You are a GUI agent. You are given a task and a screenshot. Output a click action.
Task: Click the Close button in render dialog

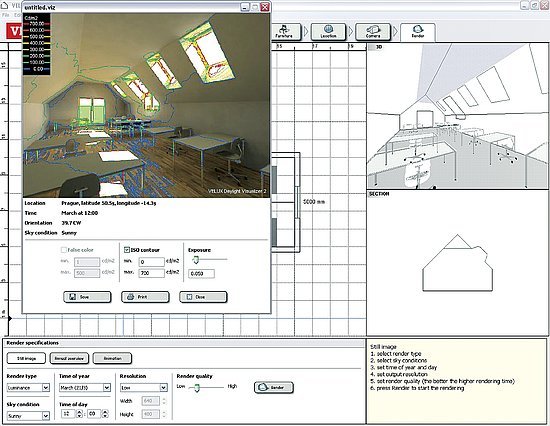[x=203, y=297]
